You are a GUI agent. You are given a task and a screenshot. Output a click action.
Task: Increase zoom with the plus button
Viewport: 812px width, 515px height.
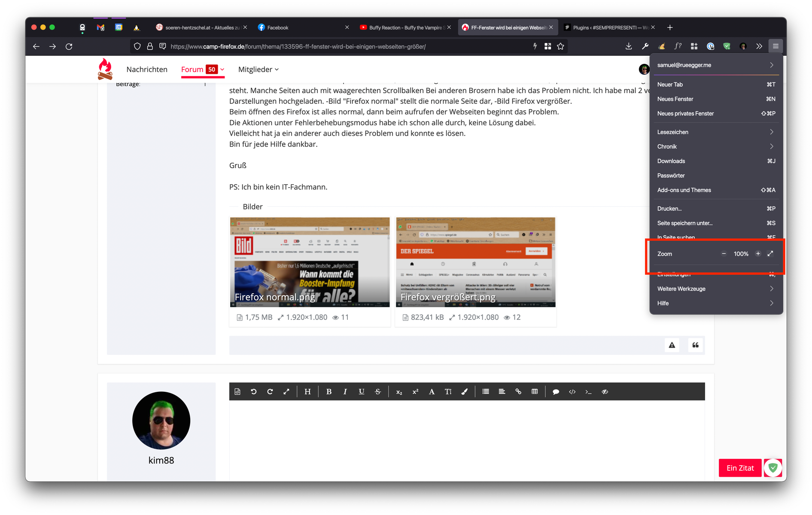(758, 254)
